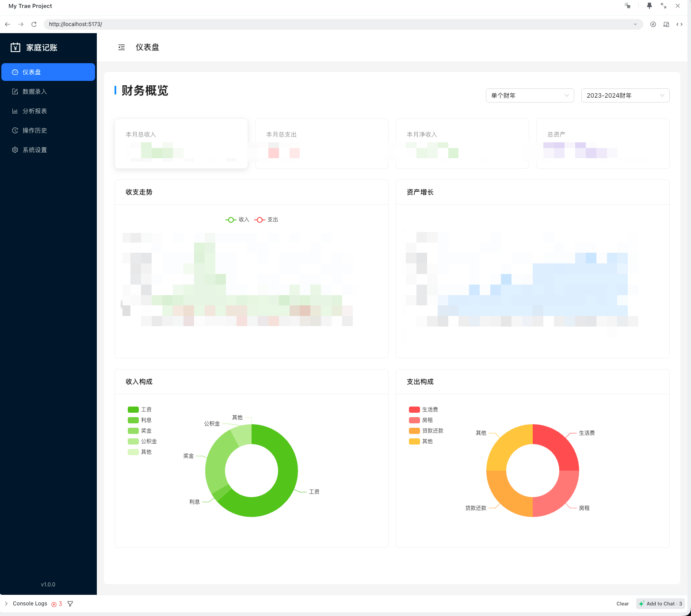This screenshot has height=616, width=691.
Task: Click the browser reload icon
Action: tap(34, 24)
